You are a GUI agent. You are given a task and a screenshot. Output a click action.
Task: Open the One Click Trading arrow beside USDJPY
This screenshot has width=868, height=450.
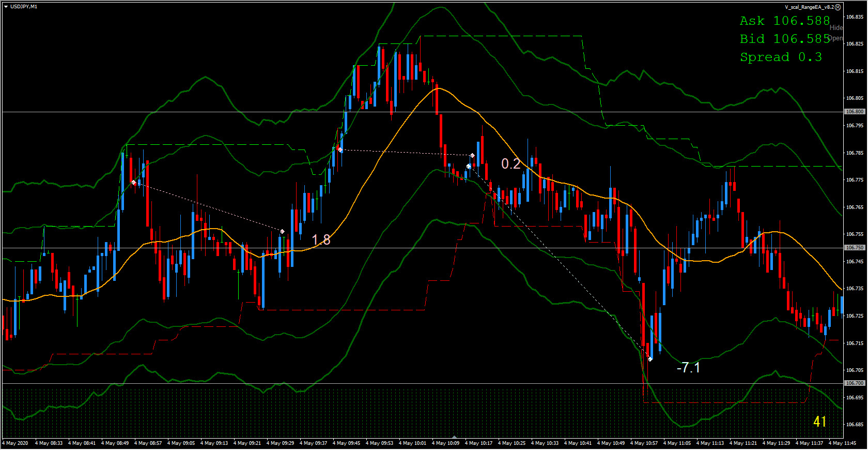[x=6, y=7]
